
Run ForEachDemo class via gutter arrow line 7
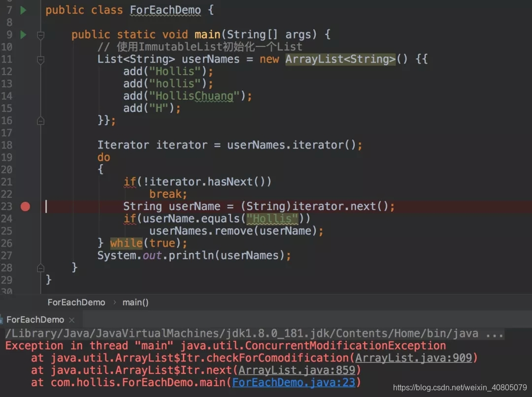coord(23,10)
